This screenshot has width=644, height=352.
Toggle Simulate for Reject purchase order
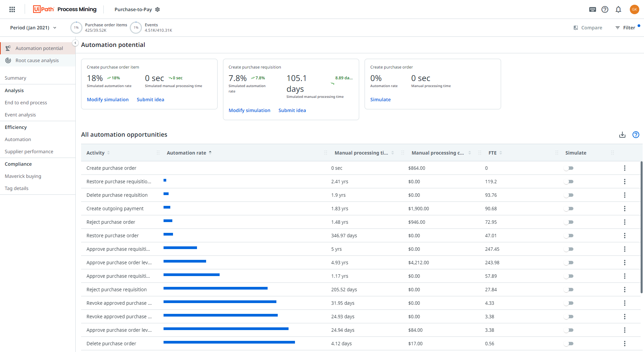(569, 222)
